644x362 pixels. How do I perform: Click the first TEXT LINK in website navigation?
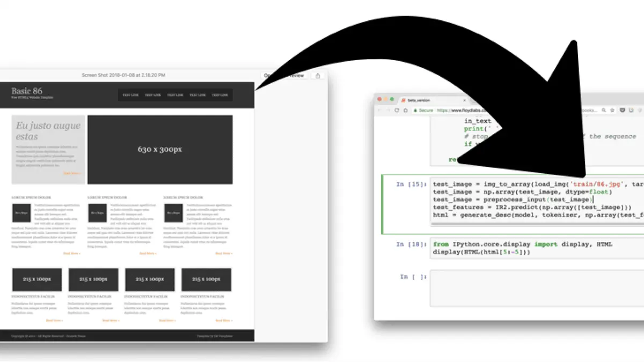[130, 95]
